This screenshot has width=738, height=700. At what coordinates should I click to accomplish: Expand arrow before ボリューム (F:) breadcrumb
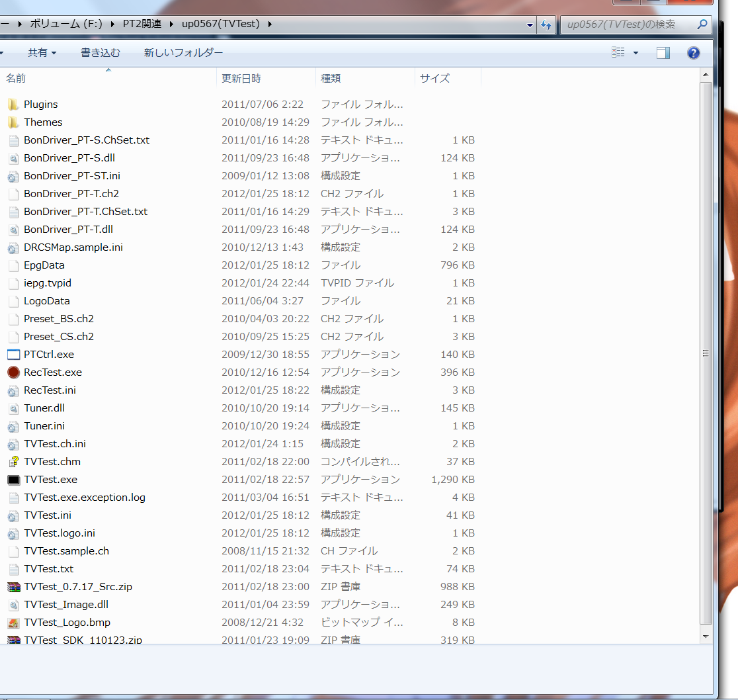pyautogui.click(x=19, y=24)
